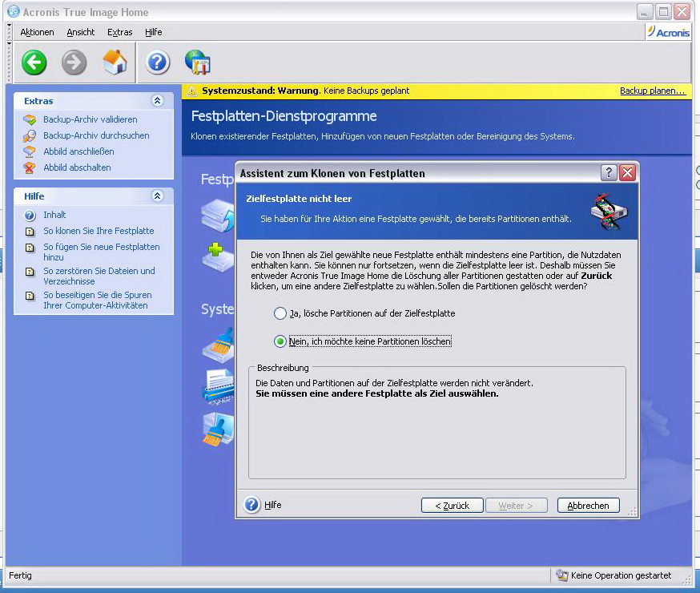Screen dimensions: 700x593
Task: Click the green Back arrow in toolbar
Action: click(x=34, y=62)
